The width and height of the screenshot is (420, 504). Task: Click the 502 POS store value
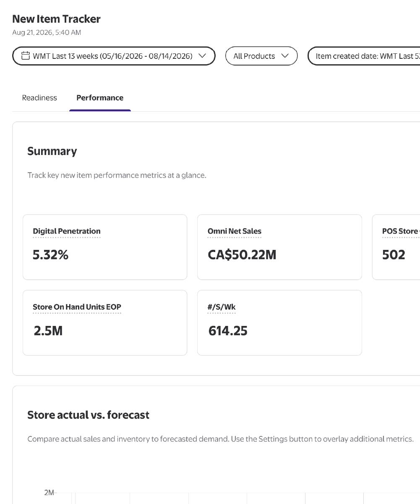tap(394, 255)
